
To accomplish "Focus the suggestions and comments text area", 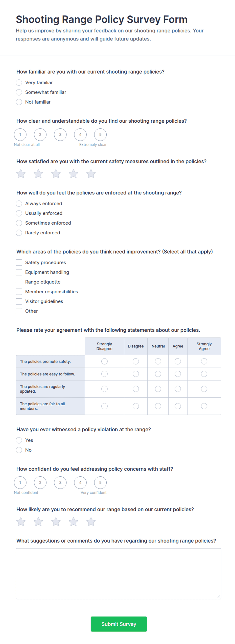I will [x=119, y=573].
